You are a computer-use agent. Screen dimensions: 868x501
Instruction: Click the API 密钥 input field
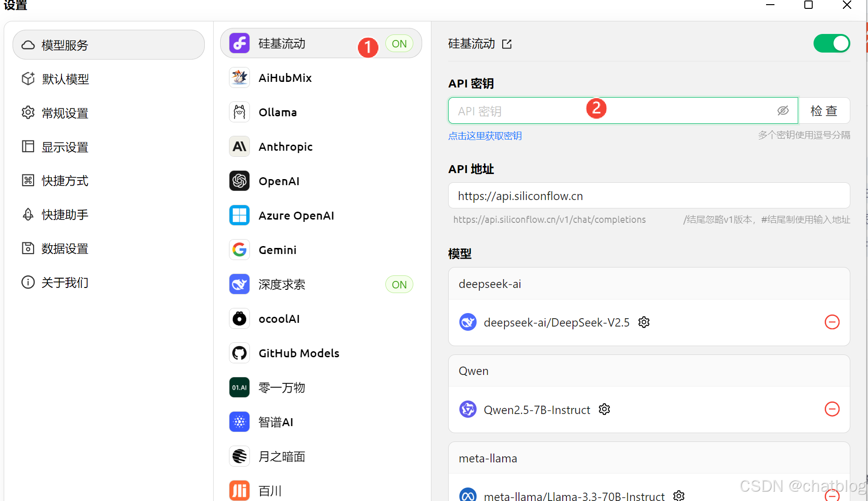(623, 111)
